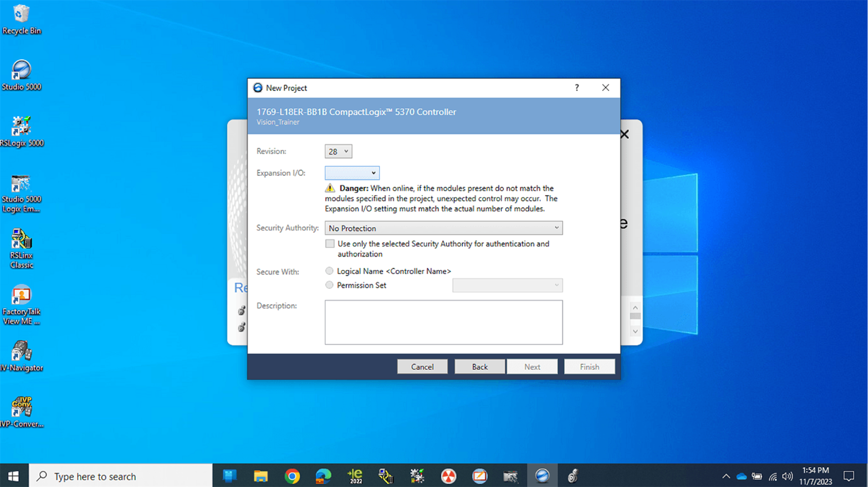Click inside the Description text box
Viewport: 868px width, 487px height.
(x=444, y=322)
